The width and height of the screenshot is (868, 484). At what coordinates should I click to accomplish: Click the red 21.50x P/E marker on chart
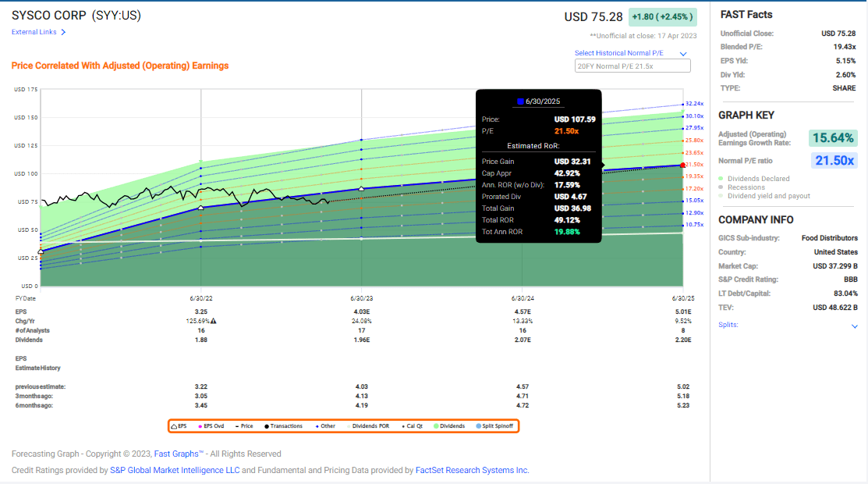tap(683, 165)
